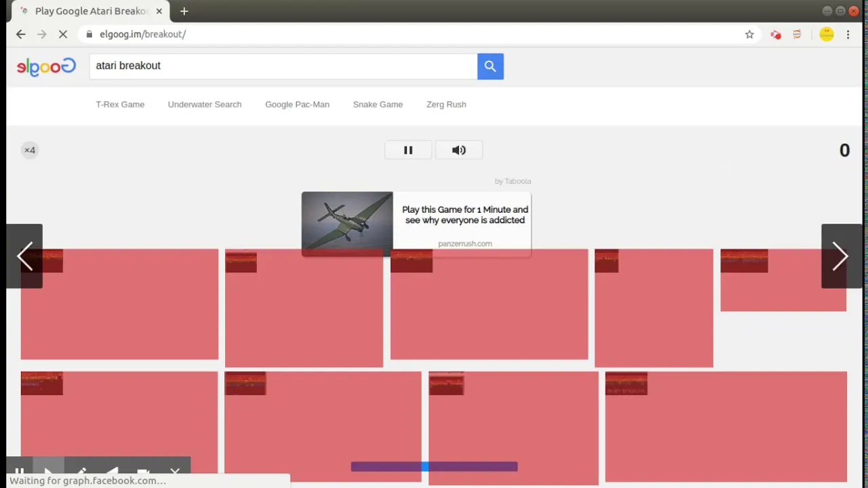This screenshot has height=488, width=868.
Task: Select the 'Play Google Atari Breakout' tab
Action: point(90,11)
